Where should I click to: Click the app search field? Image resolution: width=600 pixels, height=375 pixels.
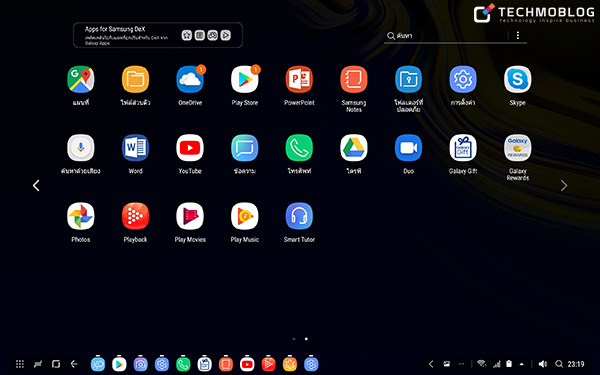pyautogui.click(x=446, y=36)
